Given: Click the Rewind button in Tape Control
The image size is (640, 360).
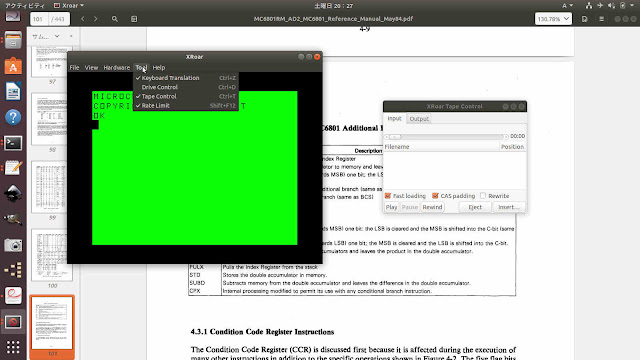Looking at the screenshot, I should [x=432, y=207].
